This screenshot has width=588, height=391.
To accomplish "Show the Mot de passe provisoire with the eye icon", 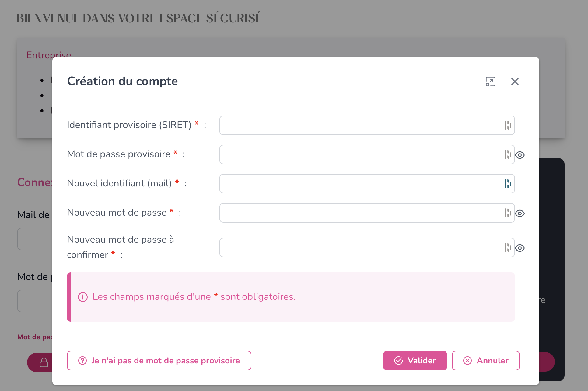I will click(520, 155).
